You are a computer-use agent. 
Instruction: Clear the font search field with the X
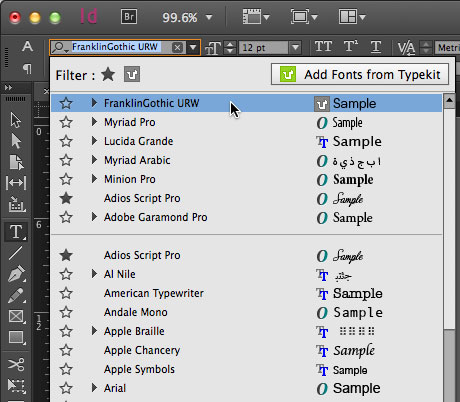(x=178, y=48)
